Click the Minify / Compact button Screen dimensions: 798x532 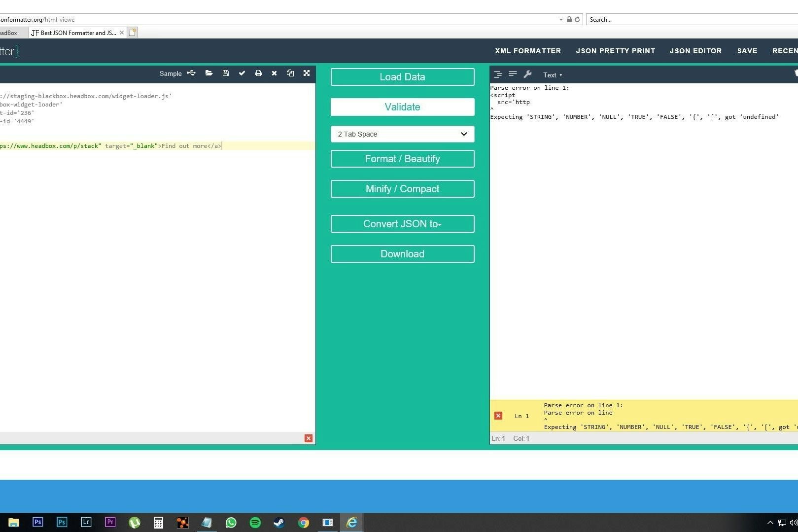click(402, 189)
